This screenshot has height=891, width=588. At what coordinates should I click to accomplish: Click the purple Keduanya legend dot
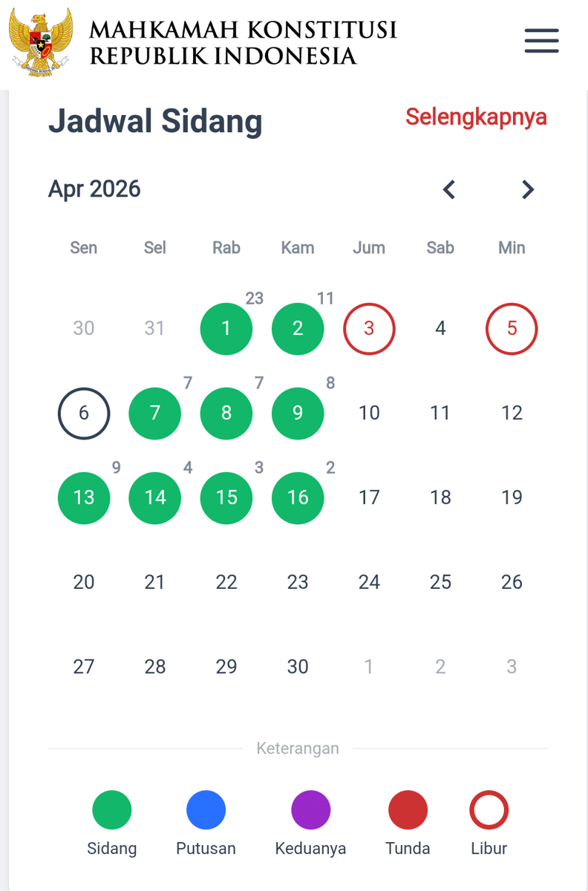(x=310, y=809)
